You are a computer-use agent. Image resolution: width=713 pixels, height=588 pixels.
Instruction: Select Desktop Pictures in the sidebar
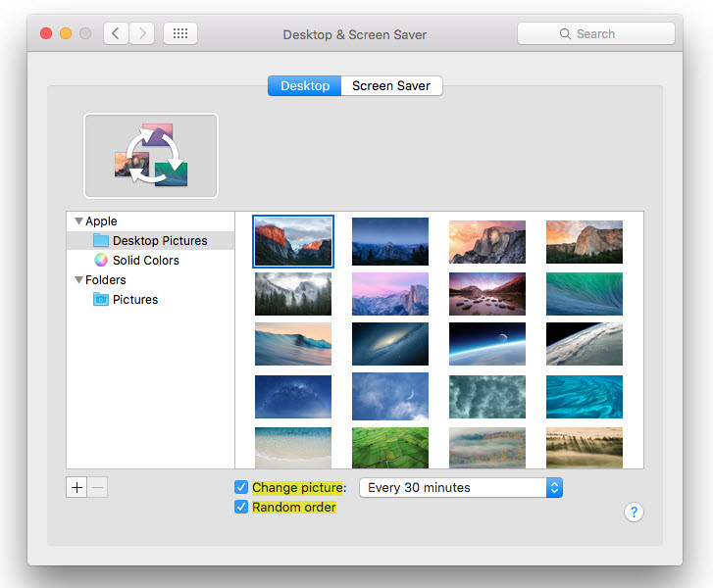pyautogui.click(x=159, y=241)
